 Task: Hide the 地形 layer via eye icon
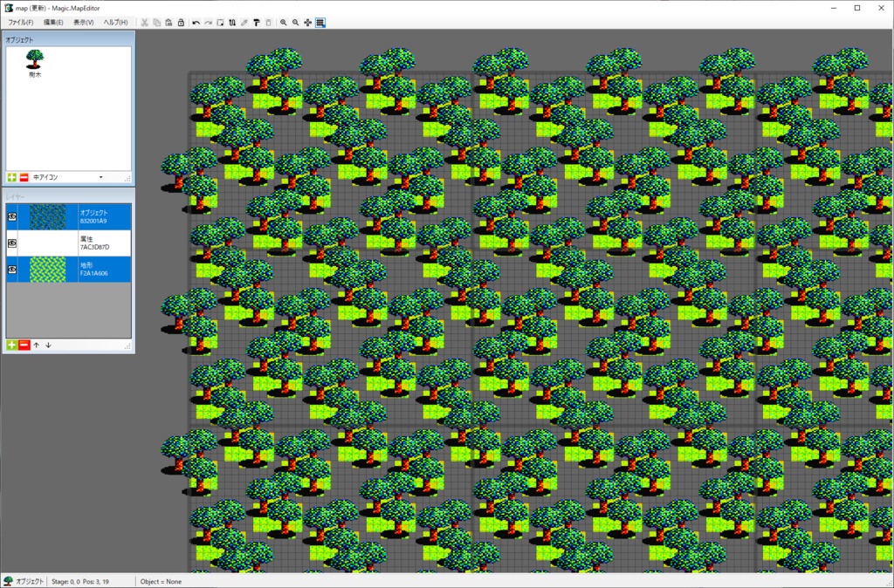pyautogui.click(x=12, y=270)
